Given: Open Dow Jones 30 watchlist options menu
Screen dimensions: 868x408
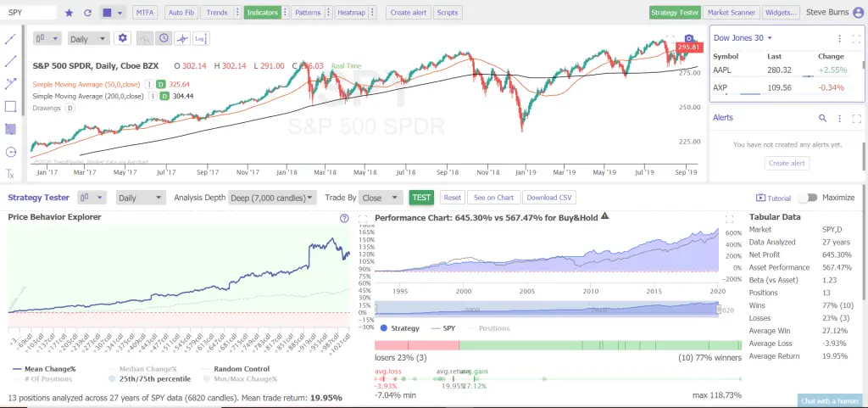Looking at the screenshot, I should coord(840,38).
